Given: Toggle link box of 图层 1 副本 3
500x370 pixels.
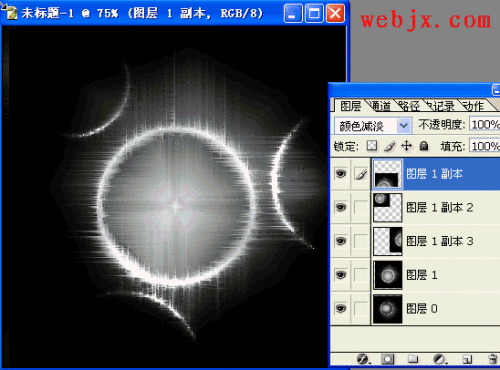Looking at the screenshot, I should pyautogui.click(x=361, y=241).
